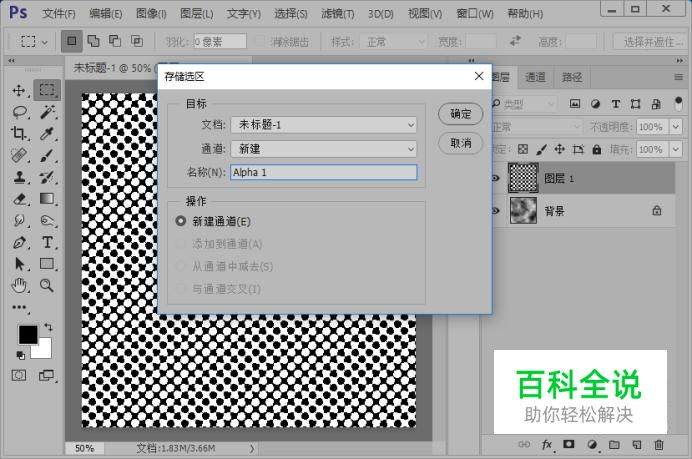This screenshot has height=459, width=692.
Task: Switch to the 路径 tab
Action: [x=572, y=77]
